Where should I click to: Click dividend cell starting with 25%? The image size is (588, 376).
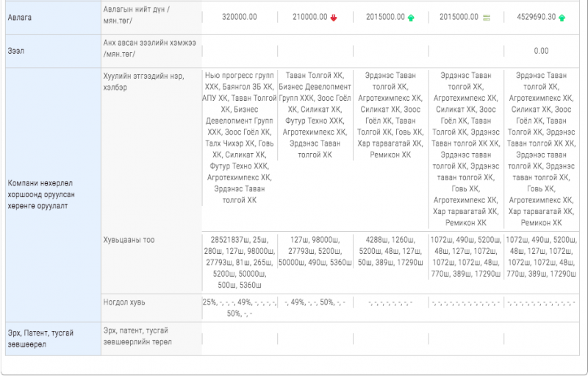click(239, 308)
